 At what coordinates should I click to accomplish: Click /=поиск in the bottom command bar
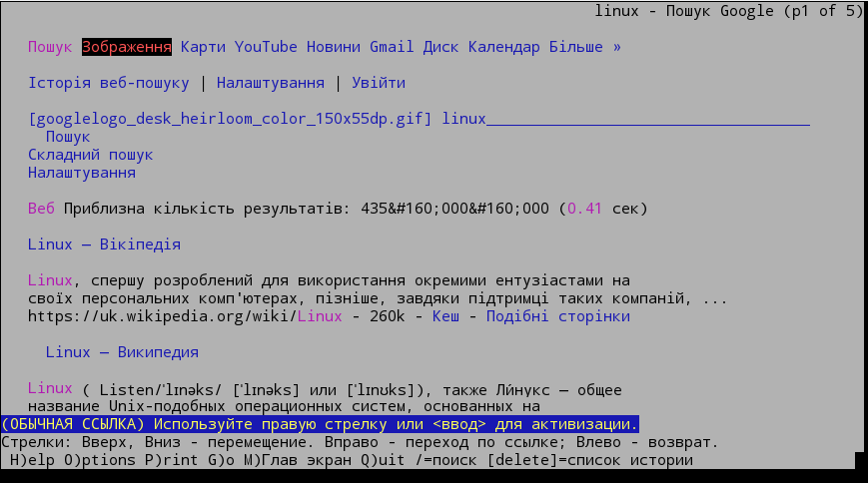pyautogui.click(x=446, y=460)
